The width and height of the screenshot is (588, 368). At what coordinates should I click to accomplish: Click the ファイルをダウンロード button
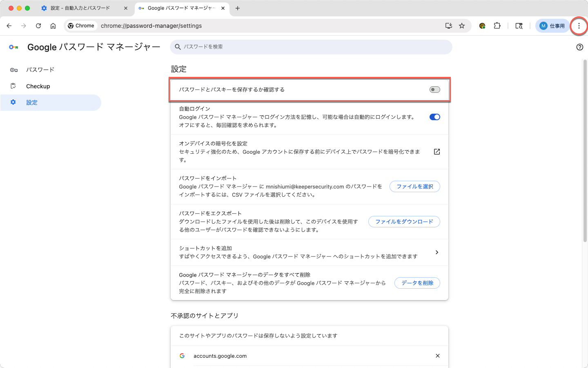click(x=404, y=222)
